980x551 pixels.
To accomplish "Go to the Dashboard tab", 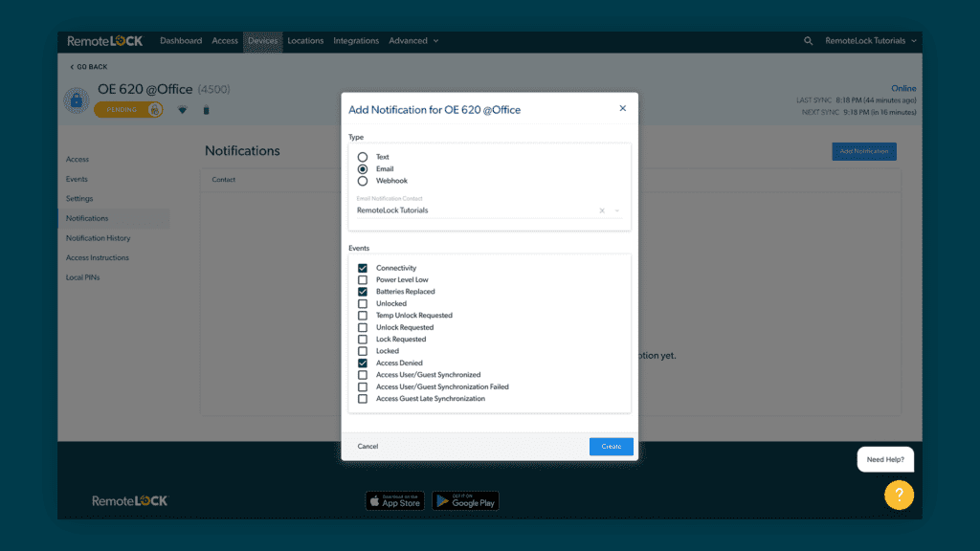I will coord(181,40).
